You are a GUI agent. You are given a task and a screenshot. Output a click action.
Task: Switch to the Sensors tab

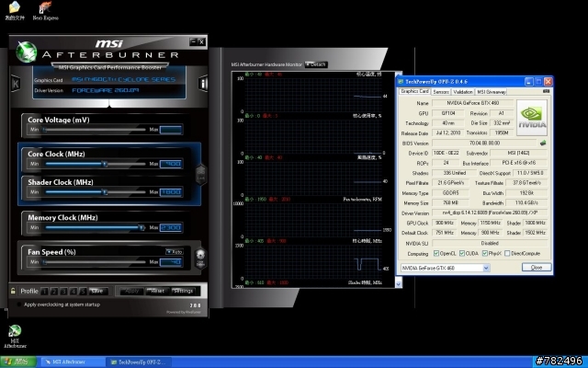(441, 92)
